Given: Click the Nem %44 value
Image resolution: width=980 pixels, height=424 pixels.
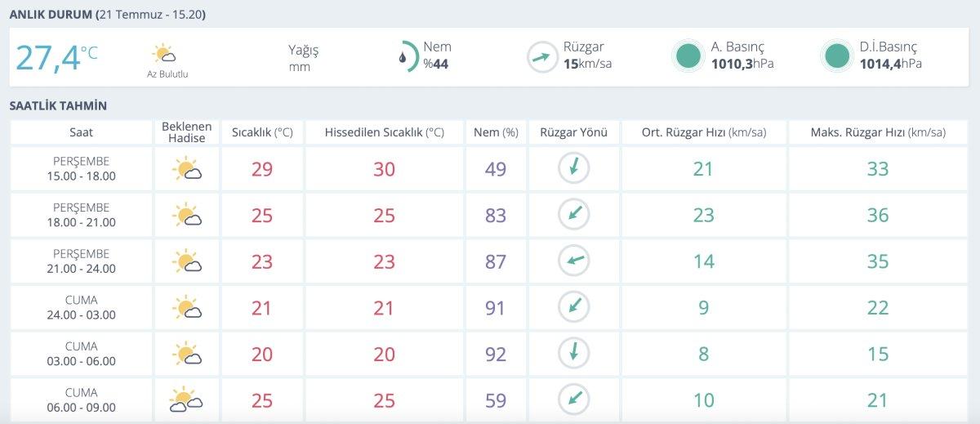Looking at the screenshot, I should click(436, 65).
